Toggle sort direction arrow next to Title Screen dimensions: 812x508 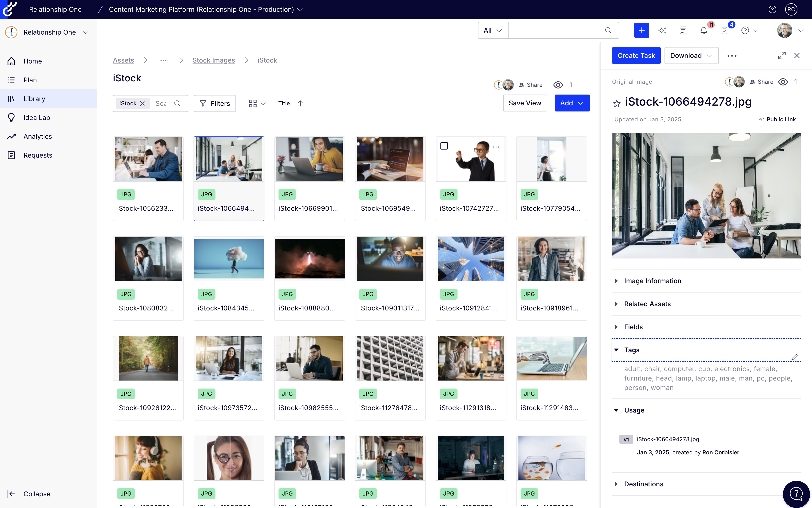[x=300, y=103]
